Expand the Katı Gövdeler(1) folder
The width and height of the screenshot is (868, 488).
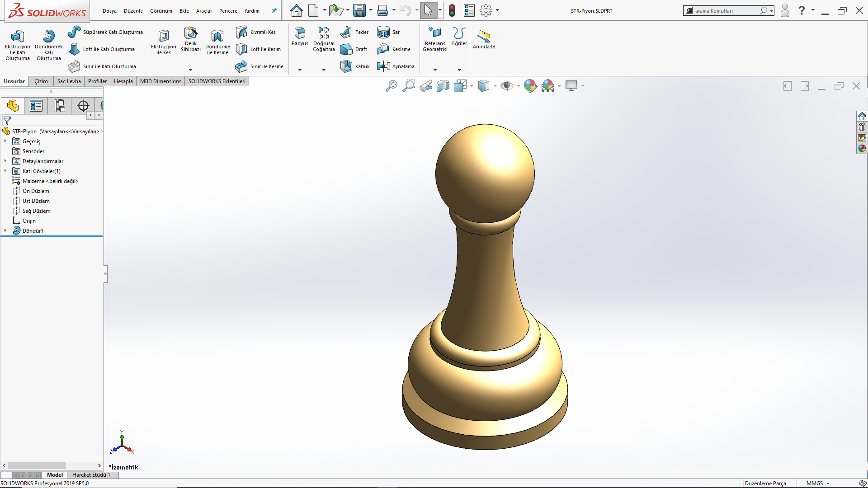tap(5, 171)
